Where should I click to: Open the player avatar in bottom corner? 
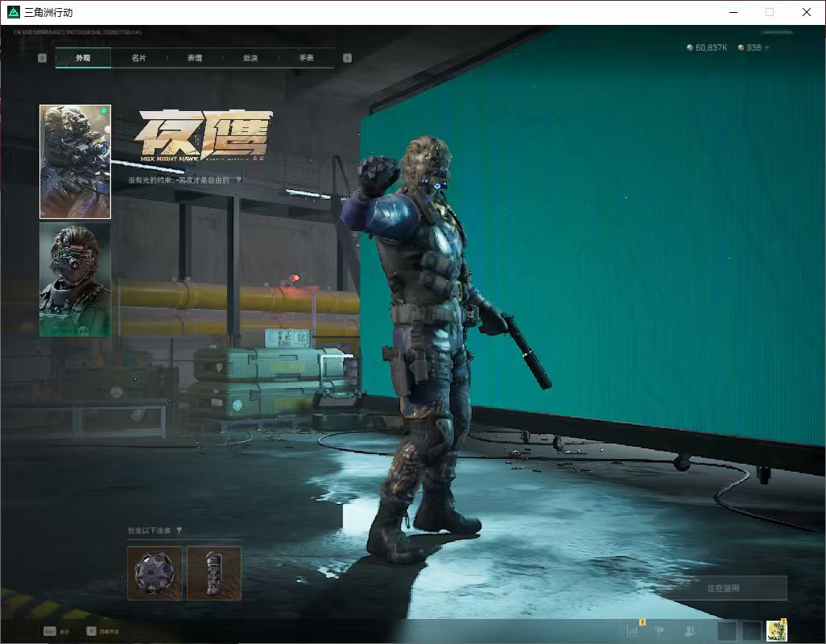(777, 631)
